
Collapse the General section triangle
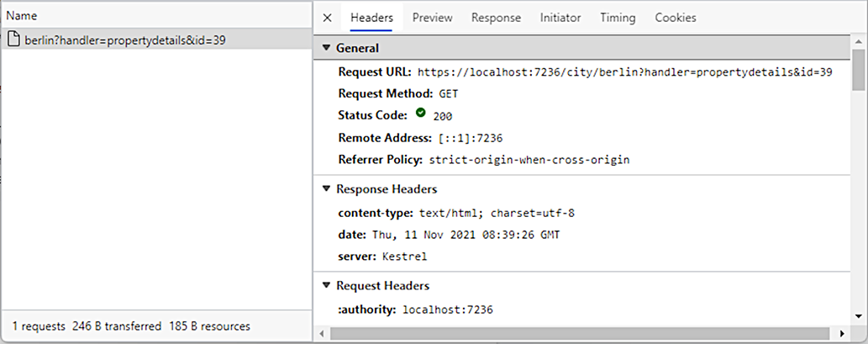click(x=327, y=48)
